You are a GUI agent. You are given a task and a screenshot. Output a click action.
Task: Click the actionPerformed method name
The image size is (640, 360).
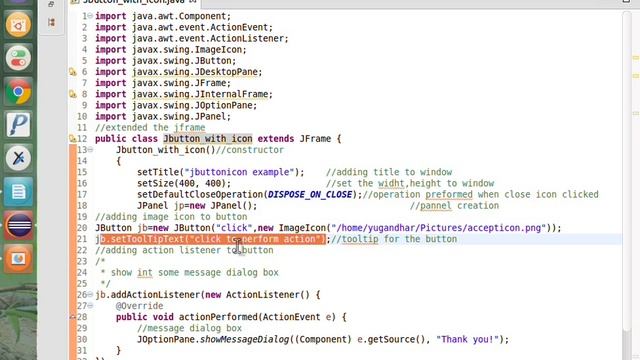(218, 317)
